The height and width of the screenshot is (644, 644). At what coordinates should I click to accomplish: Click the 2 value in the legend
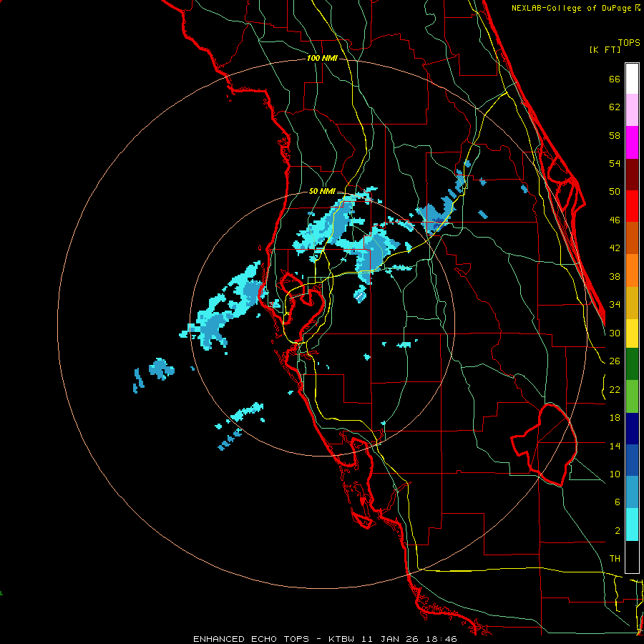click(617, 531)
